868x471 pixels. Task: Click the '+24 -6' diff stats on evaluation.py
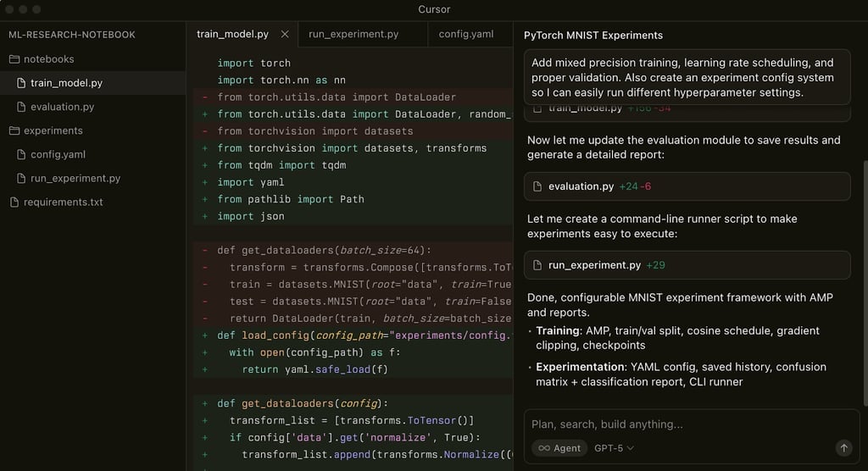pyautogui.click(x=635, y=186)
